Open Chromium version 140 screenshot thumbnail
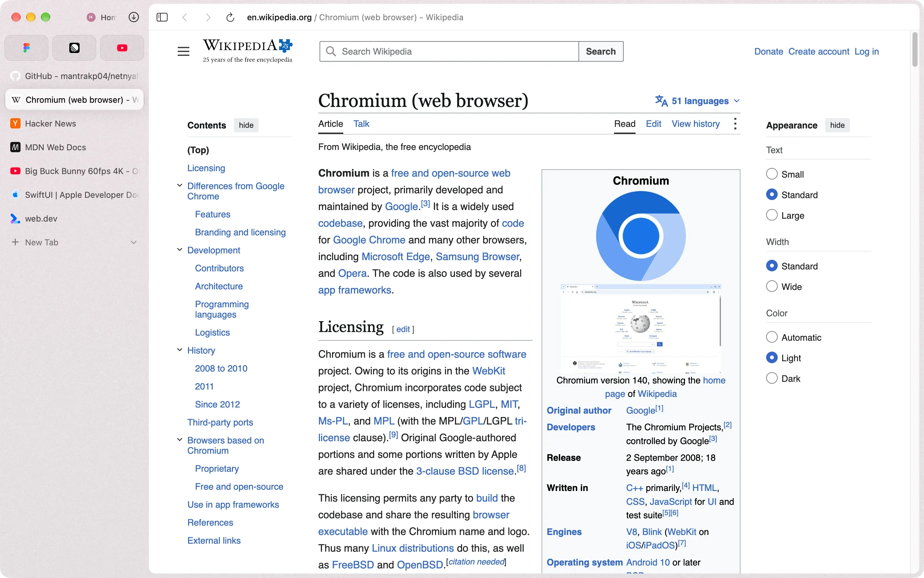 [x=641, y=328]
